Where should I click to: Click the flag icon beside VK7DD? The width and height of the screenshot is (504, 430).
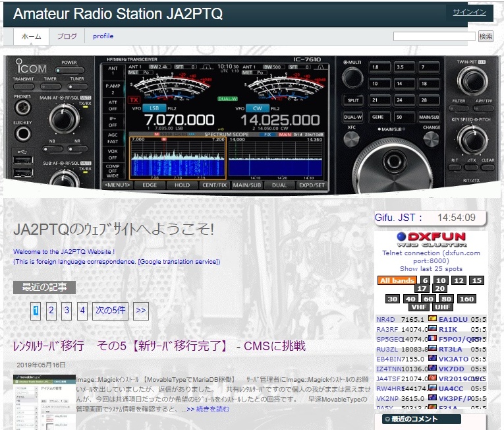(x=432, y=368)
